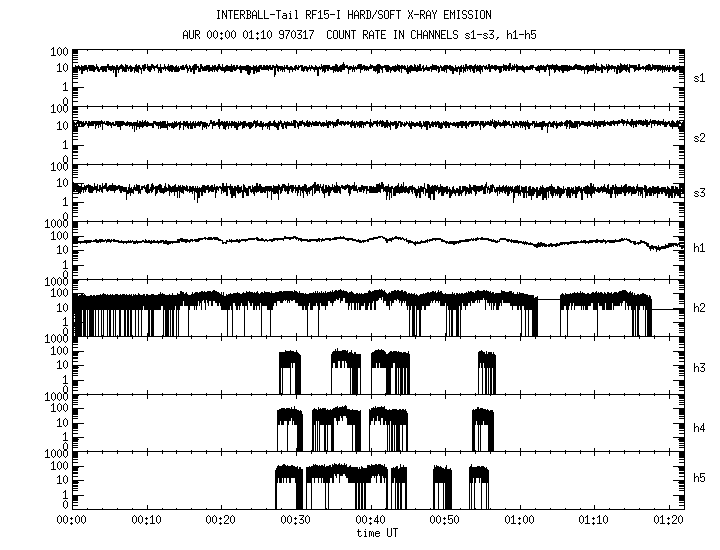Click the h1 channel label
Image resolution: width=720 pixels, height=550 pixels.
point(700,248)
